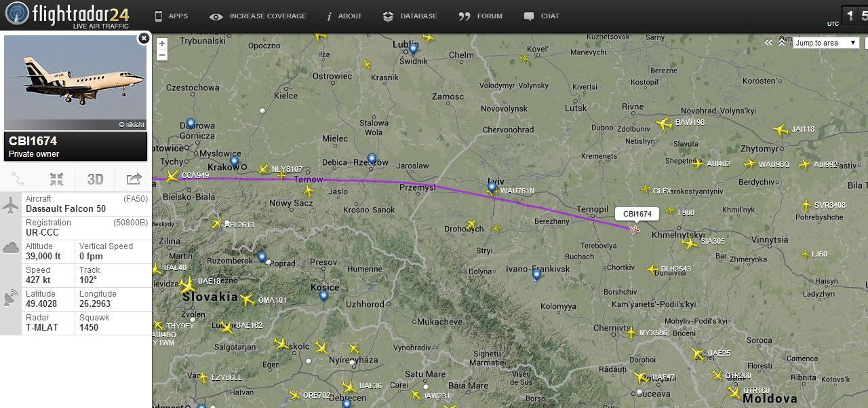This screenshot has width=868, height=408.
Task: Share this flight via arrow icon
Action: click(x=134, y=179)
